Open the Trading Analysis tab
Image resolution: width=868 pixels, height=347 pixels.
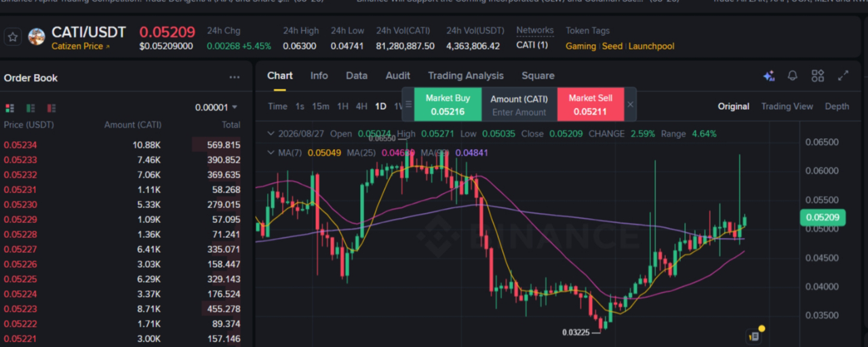pos(466,76)
